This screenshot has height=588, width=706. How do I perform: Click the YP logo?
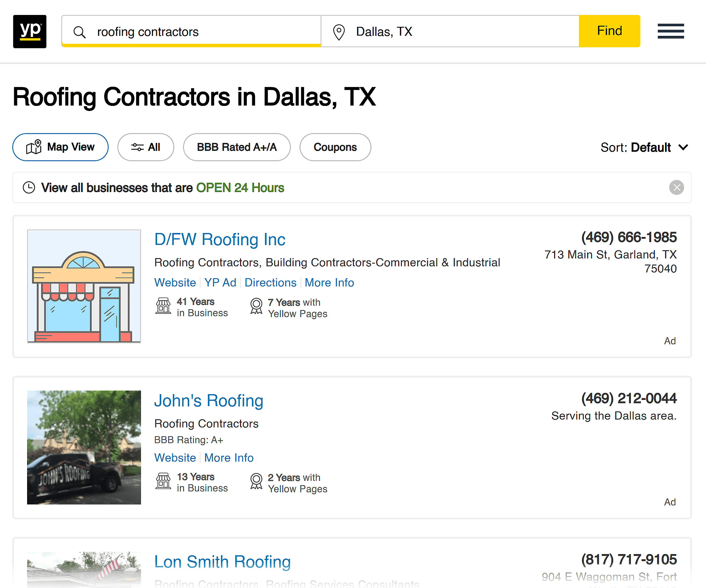pyautogui.click(x=30, y=32)
